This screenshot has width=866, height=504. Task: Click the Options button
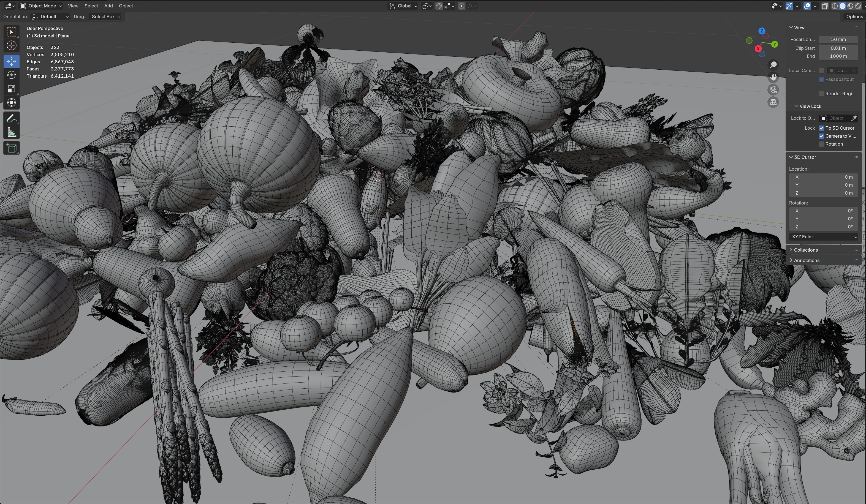click(x=854, y=17)
